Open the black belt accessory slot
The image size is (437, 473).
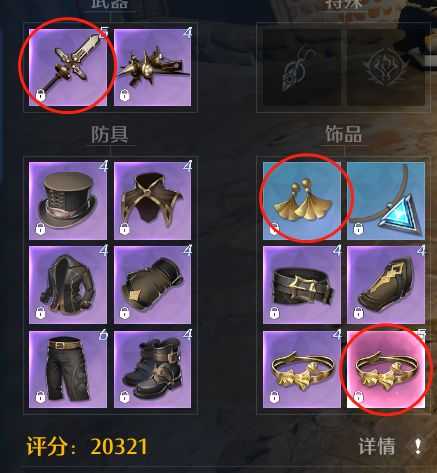302,285
